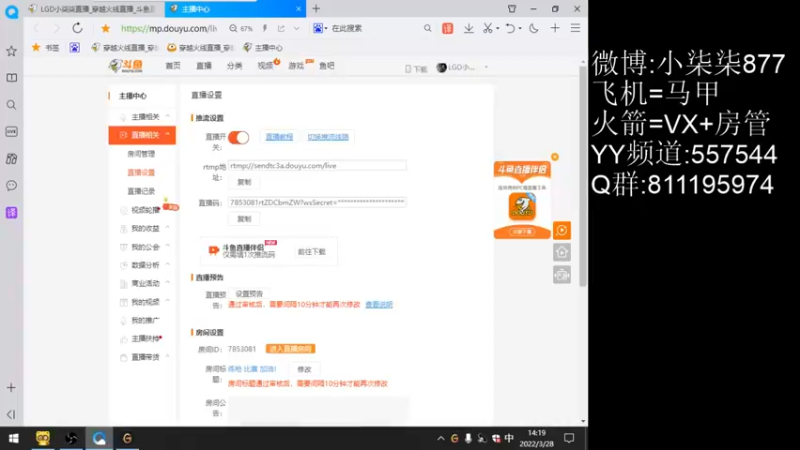Click the orange play icon on the right float bar
800x450 pixels.
click(x=562, y=231)
